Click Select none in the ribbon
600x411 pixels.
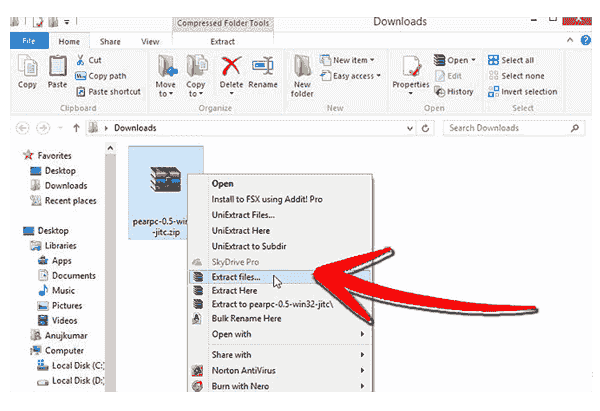click(516, 76)
